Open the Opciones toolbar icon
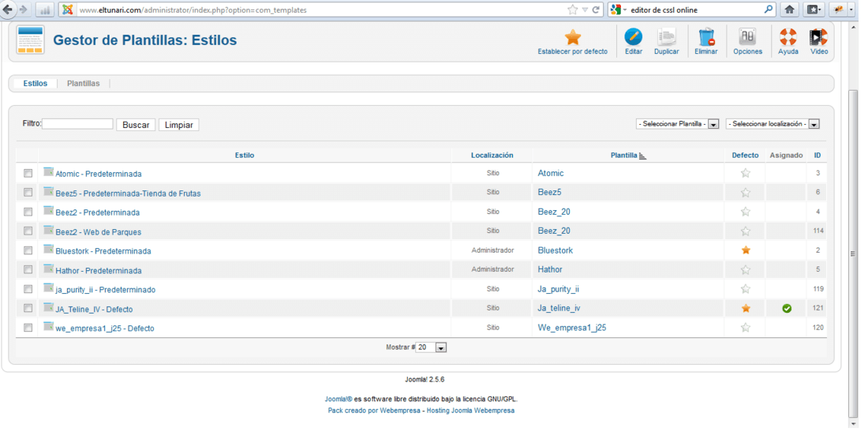868x447 pixels. 747,37
